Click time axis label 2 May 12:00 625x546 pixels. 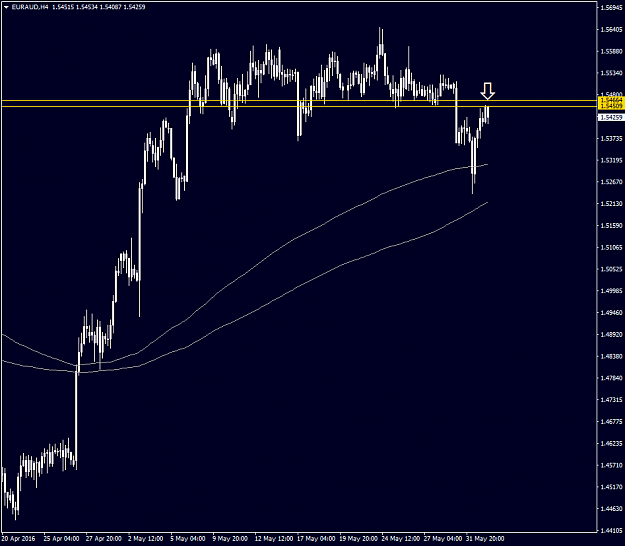tap(146, 539)
